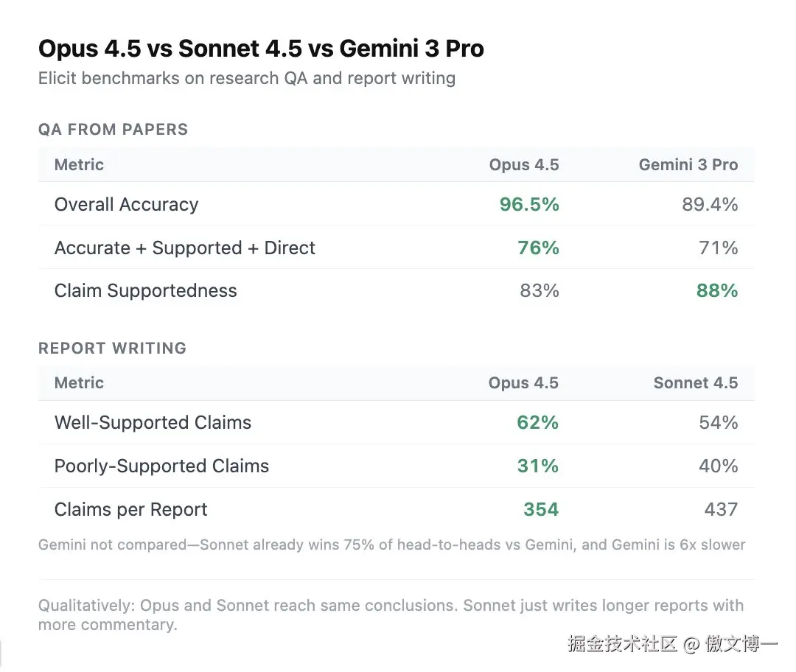Click the "Gemini not compared" footnote text
Viewport: 796px width, 672px height.
tap(391, 545)
